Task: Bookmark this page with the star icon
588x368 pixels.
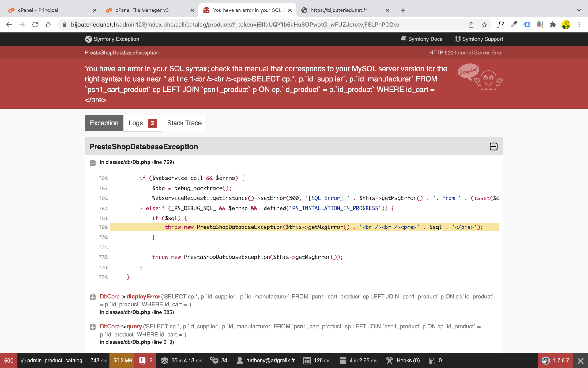Action: (484, 25)
